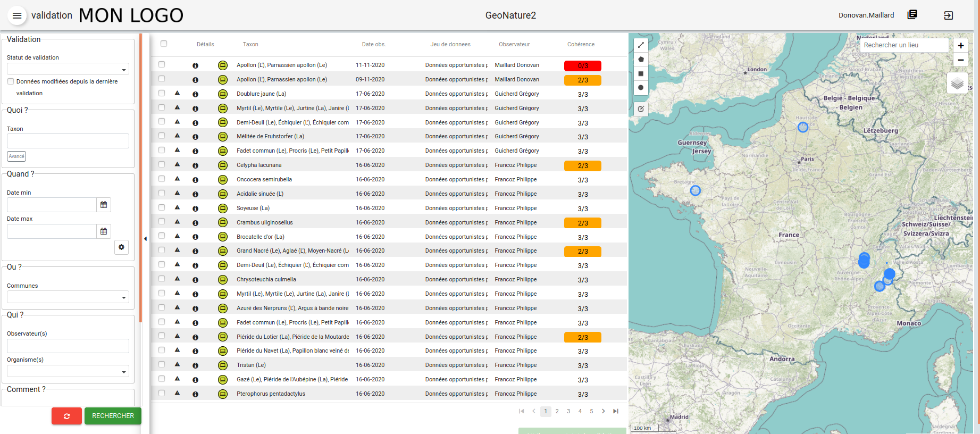Screen dimensions: 980x434
Task: Zoom in on the map
Action: (x=960, y=46)
